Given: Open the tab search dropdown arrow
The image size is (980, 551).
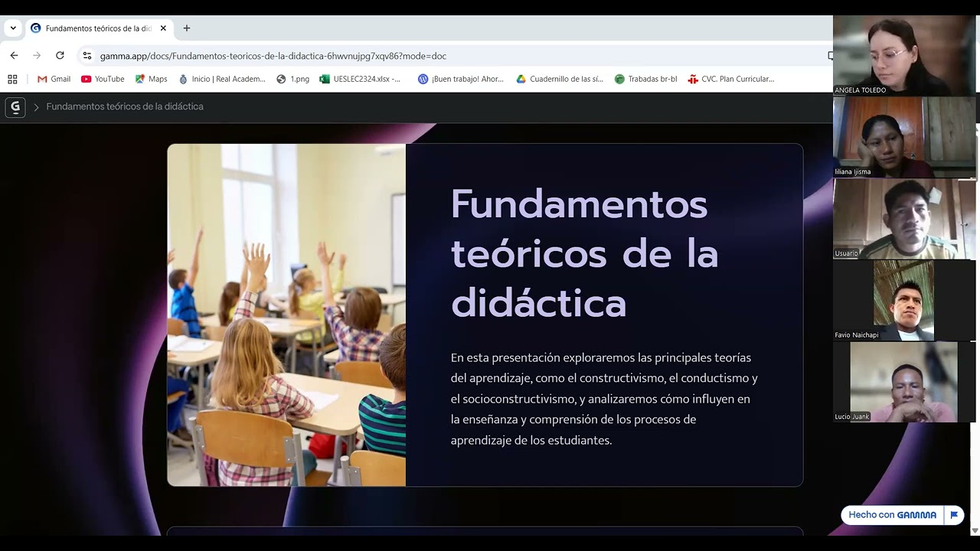Looking at the screenshot, I should pos(13,28).
